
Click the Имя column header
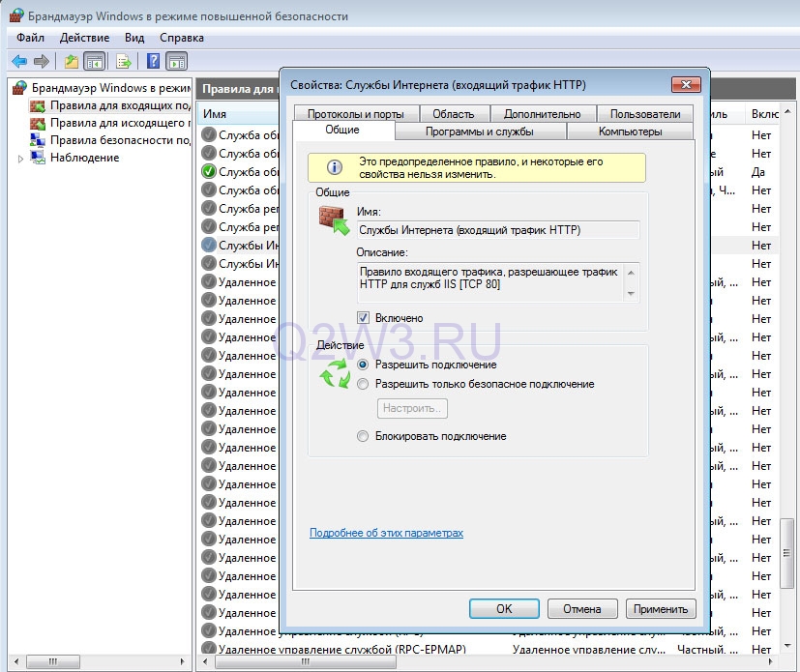[240, 114]
